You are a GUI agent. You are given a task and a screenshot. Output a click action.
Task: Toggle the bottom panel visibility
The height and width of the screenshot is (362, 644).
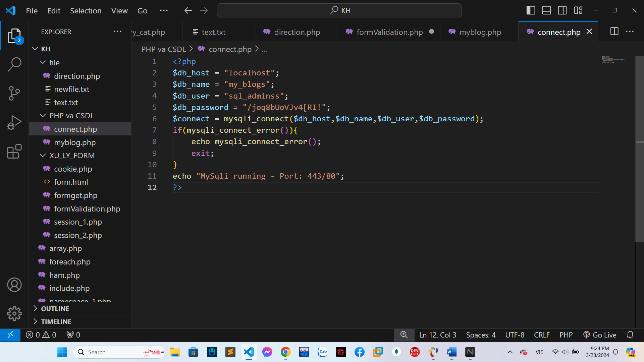tap(546, 10)
